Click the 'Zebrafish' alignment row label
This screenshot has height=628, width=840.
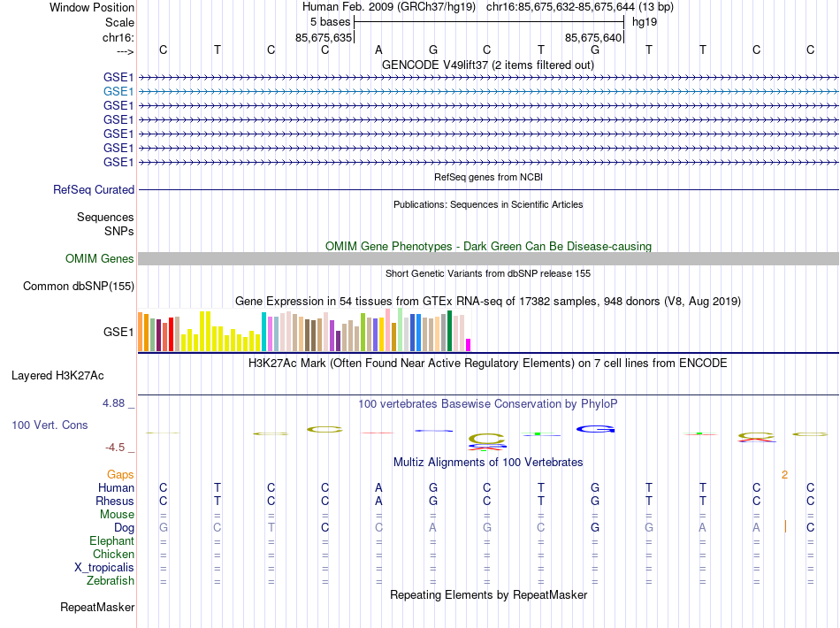[x=111, y=580]
